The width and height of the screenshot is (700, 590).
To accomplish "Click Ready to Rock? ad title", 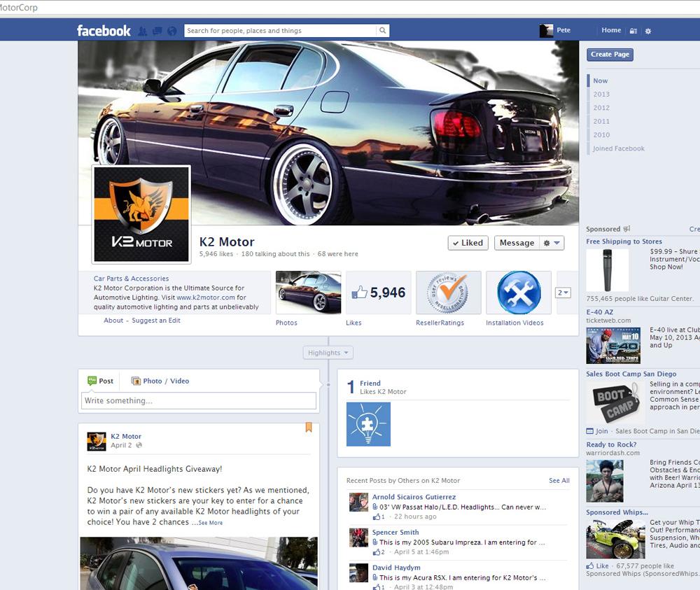I will 611,444.
